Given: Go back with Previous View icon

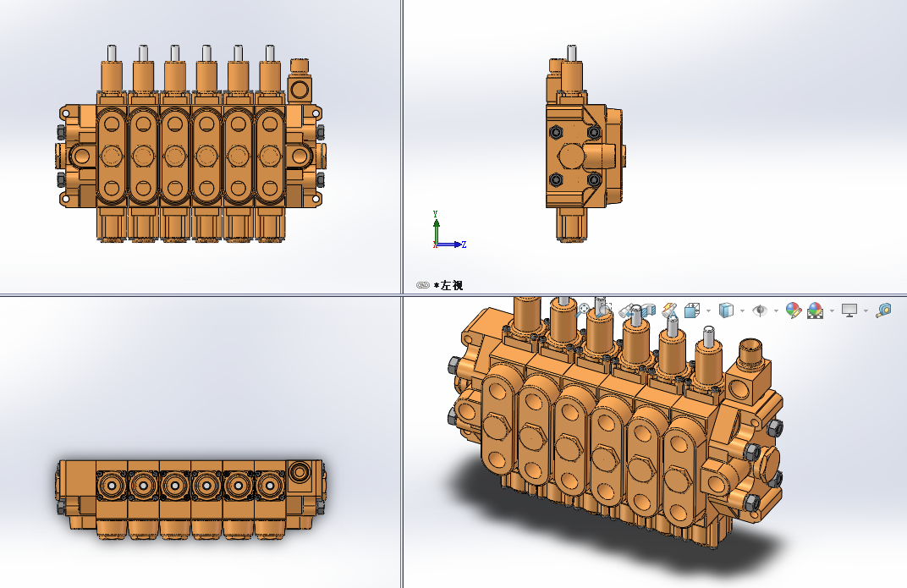Looking at the screenshot, I should click(x=627, y=310).
